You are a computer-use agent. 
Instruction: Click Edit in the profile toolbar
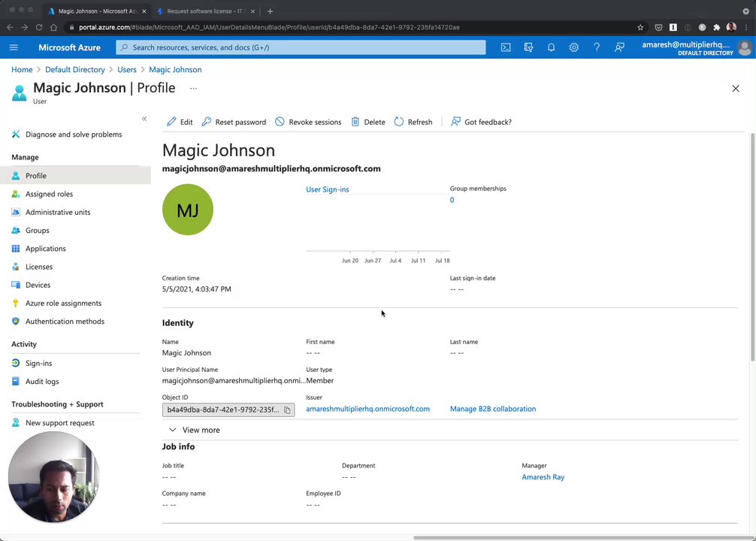click(180, 122)
